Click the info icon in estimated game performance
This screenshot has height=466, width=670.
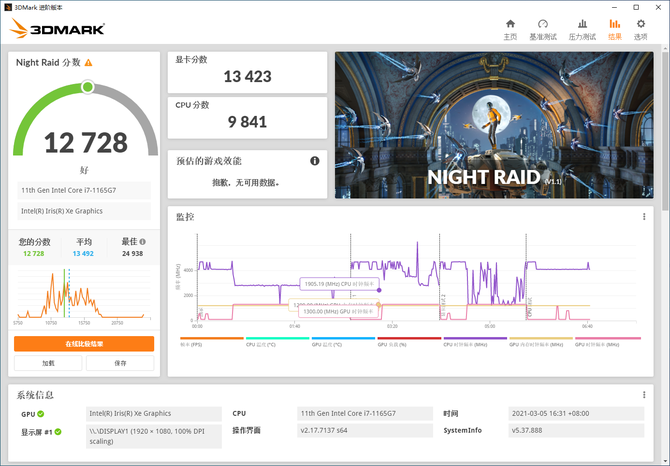point(314,161)
